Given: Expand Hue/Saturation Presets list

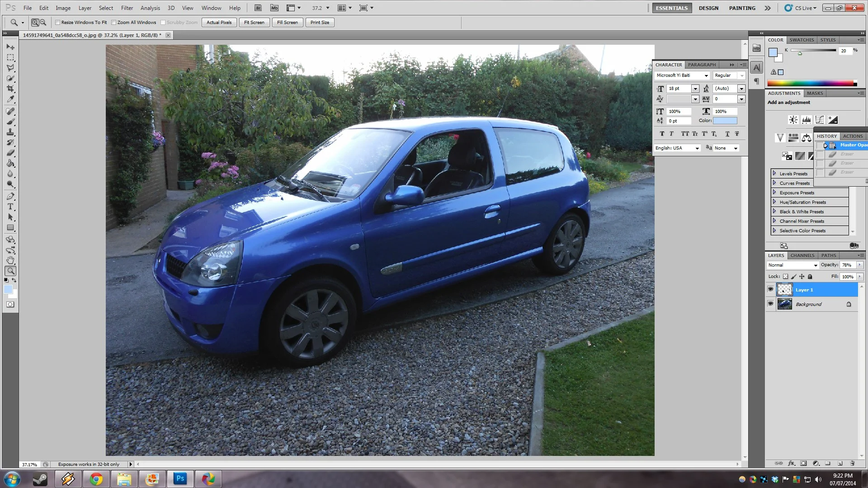Looking at the screenshot, I should coord(774,202).
